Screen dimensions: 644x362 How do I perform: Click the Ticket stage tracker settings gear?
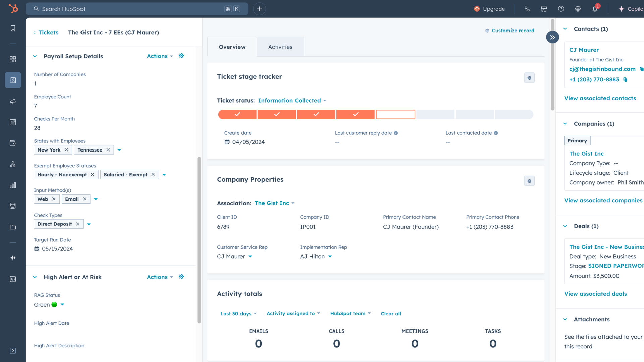(529, 78)
